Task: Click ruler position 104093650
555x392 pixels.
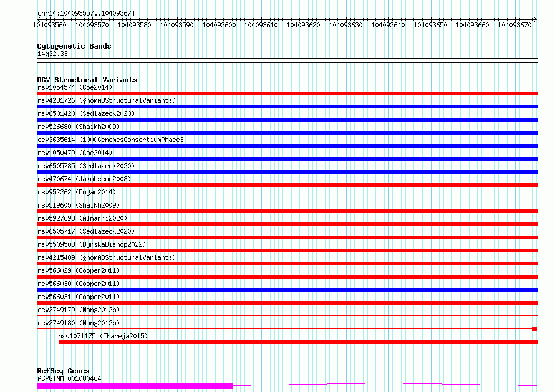Action: (430, 25)
